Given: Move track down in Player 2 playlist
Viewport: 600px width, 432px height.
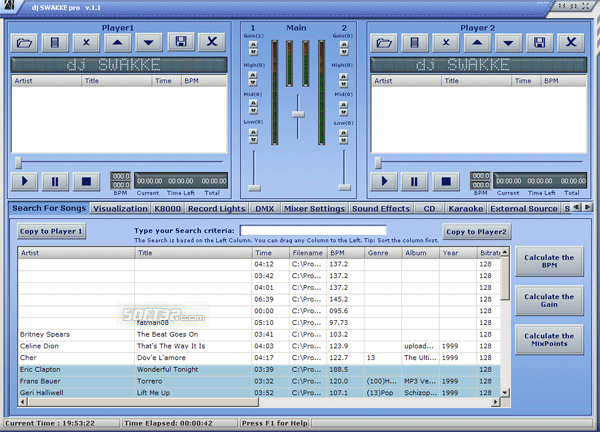Looking at the screenshot, I should click(x=508, y=42).
